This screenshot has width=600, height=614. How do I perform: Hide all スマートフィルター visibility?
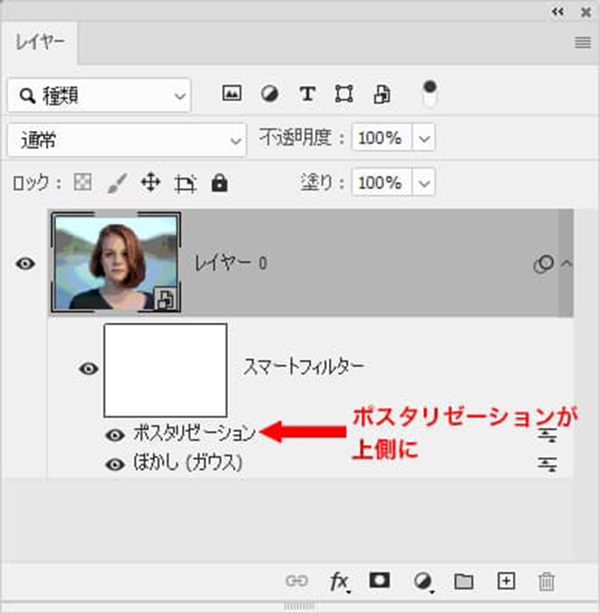click(x=89, y=368)
